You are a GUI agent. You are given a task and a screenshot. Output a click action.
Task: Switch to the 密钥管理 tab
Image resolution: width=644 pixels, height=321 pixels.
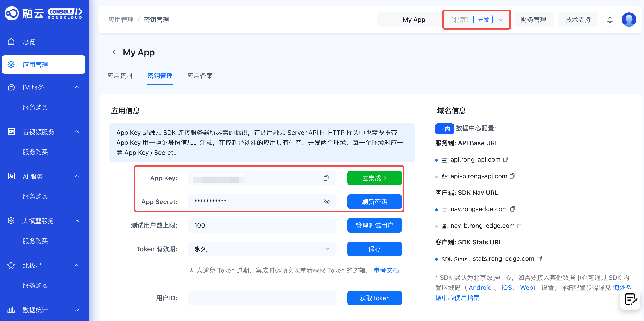160,76
